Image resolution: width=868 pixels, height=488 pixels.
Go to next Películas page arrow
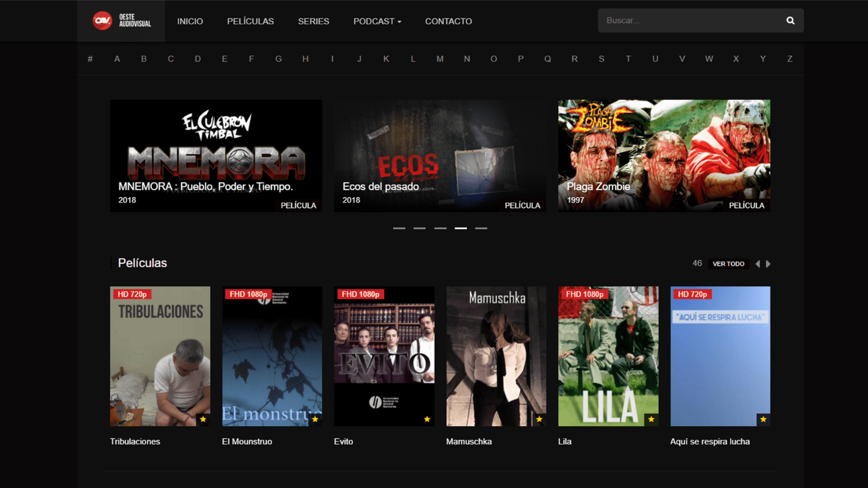[x=768, y=264]
